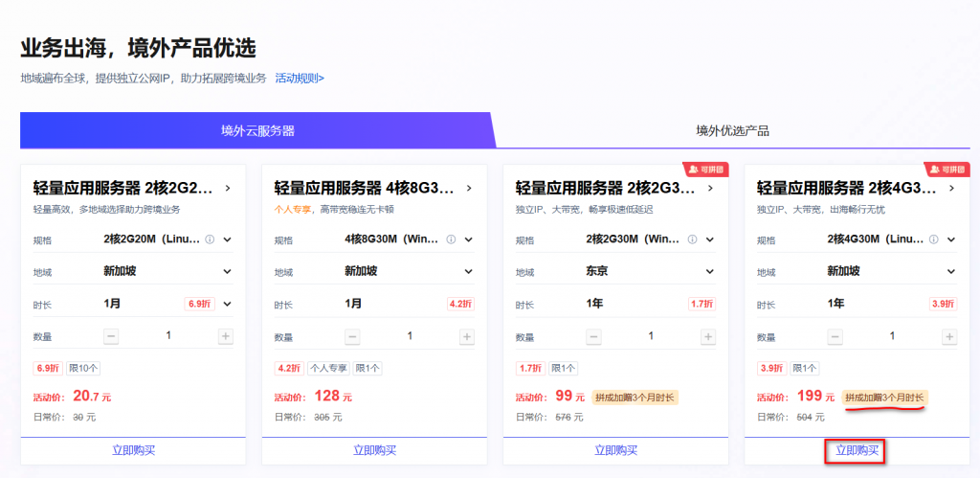Select the 境外云服务器 tab
980x478 pixels.
point(257,131)
